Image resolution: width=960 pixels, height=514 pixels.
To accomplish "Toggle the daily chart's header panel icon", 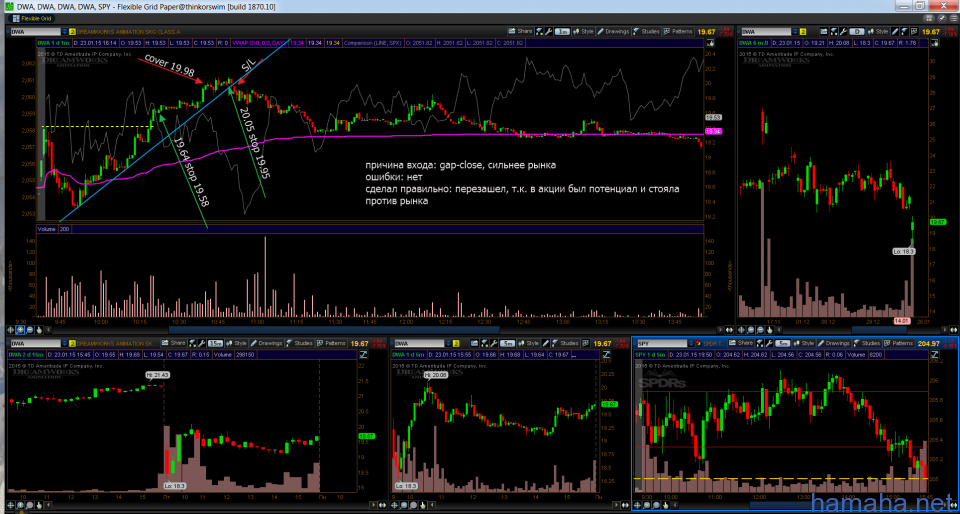I will [x=935, y=43].
